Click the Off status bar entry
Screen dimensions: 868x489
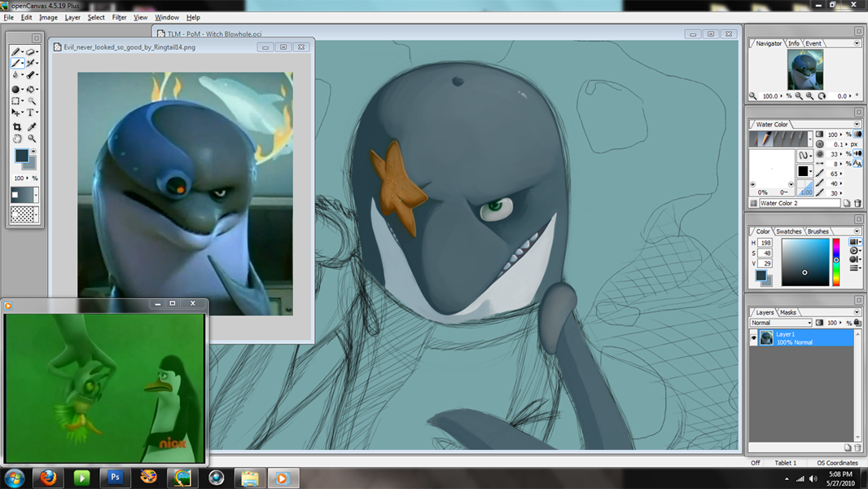coord(756,462)
